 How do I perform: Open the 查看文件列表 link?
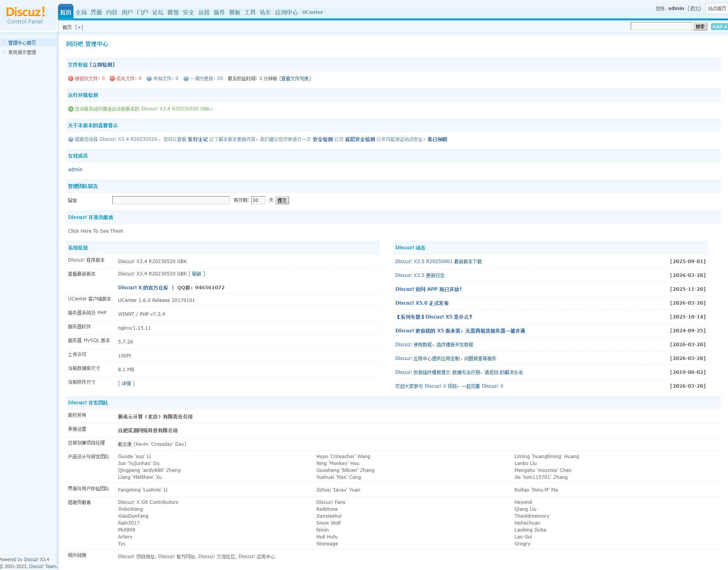(x=295, y=78)
